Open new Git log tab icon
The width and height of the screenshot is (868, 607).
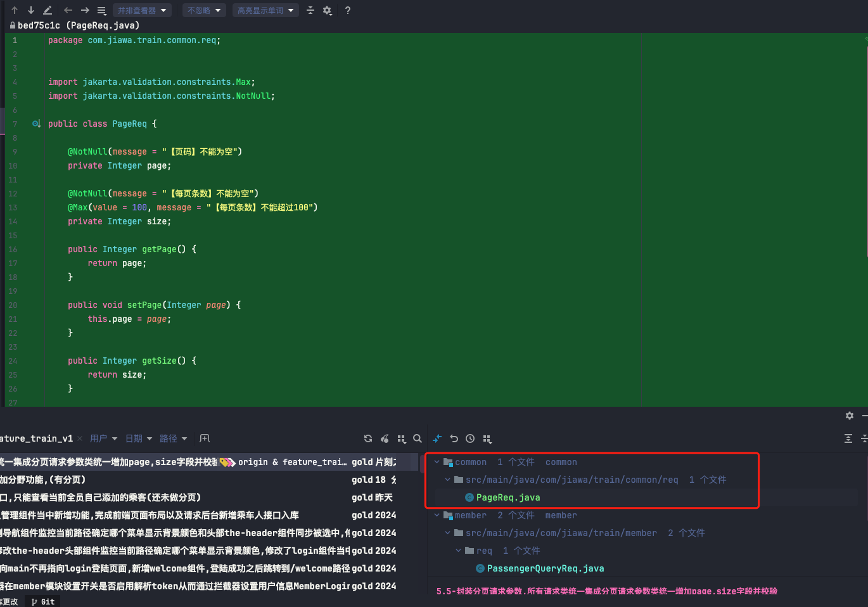click(x=205, y=438)
